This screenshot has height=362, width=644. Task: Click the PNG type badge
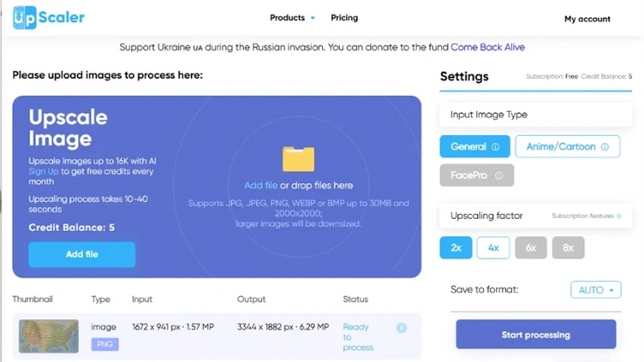coord(104,344)
